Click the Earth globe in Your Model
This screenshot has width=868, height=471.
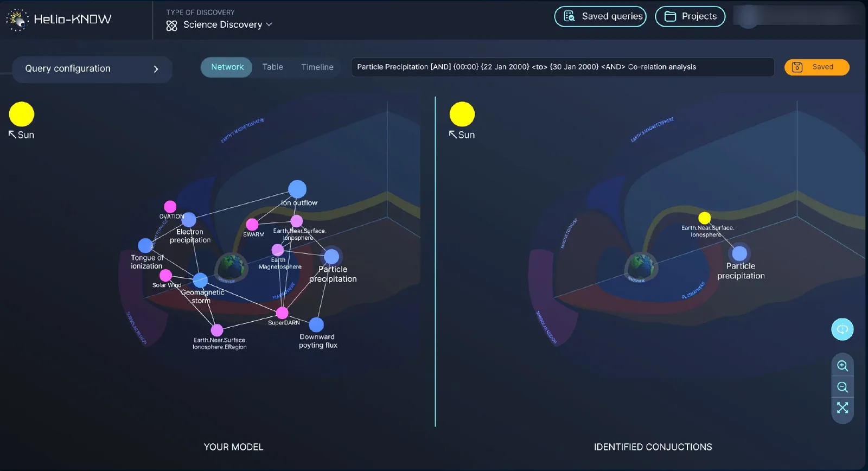pyautogui.click(x=232, y=266)
